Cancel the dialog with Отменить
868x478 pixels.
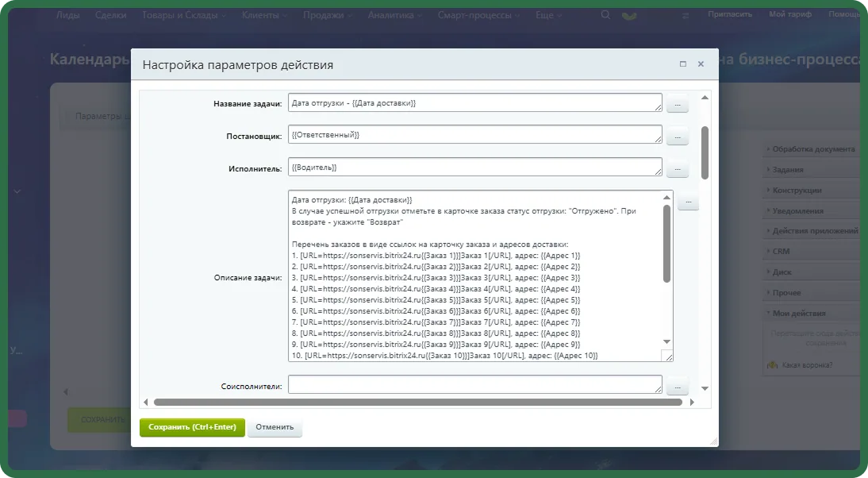275,427
